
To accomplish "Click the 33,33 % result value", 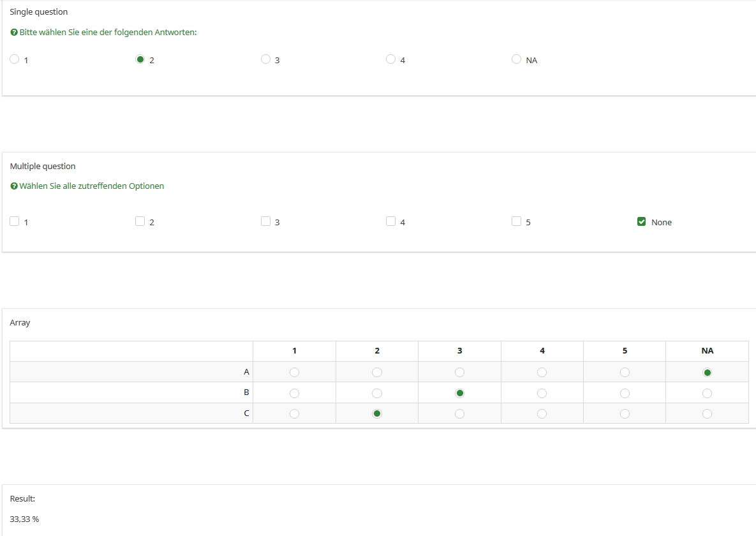I will click(24, 519).
